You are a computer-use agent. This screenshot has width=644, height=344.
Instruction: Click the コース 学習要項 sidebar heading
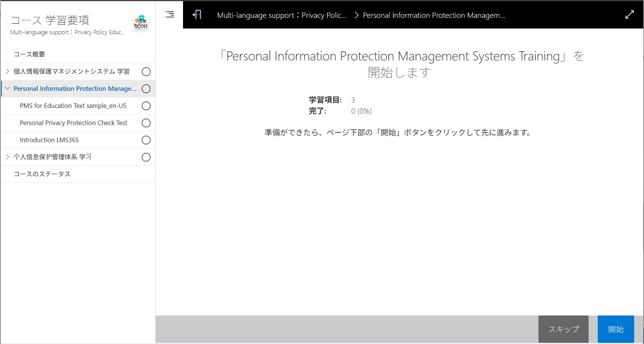pyautogui.click(x=50, y=20)
